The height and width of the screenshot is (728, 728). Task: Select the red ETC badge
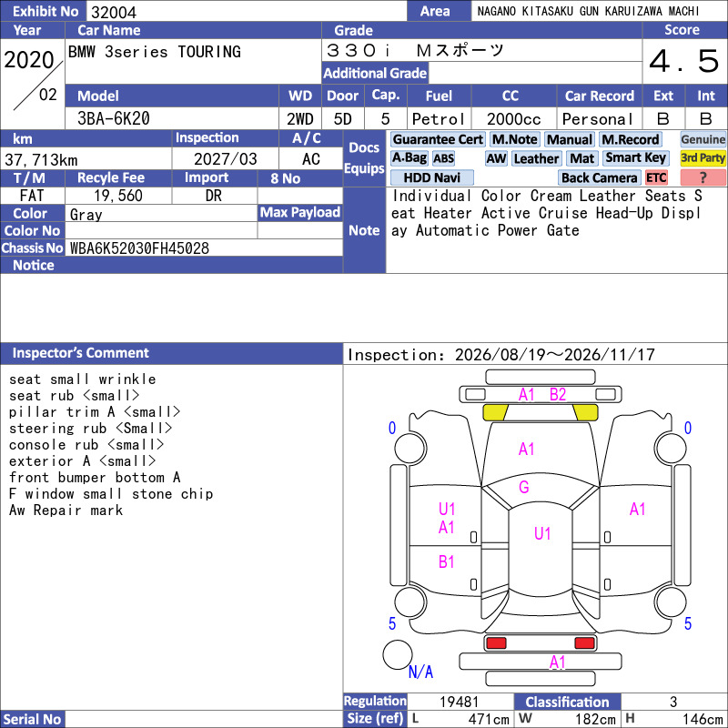coord(656,177)
